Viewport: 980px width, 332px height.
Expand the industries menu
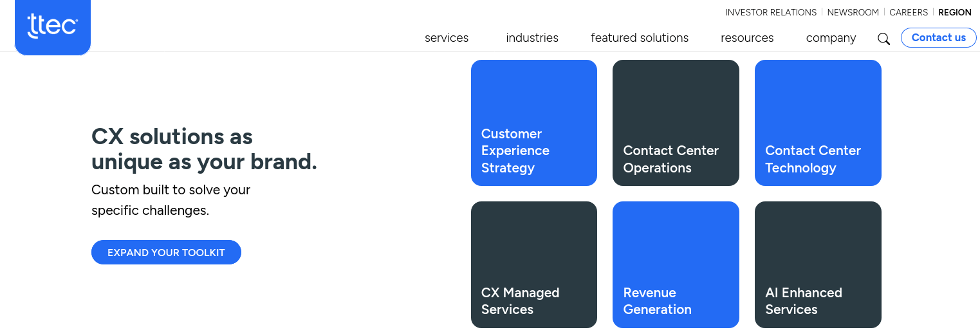point(532,38)
